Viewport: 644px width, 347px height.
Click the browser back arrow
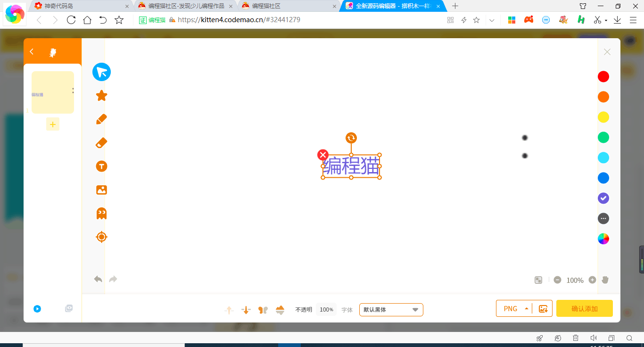pos(39,20)
